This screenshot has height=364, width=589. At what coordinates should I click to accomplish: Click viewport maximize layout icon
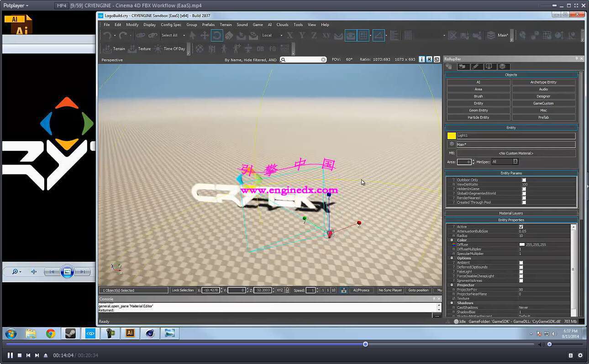(437, 59)
